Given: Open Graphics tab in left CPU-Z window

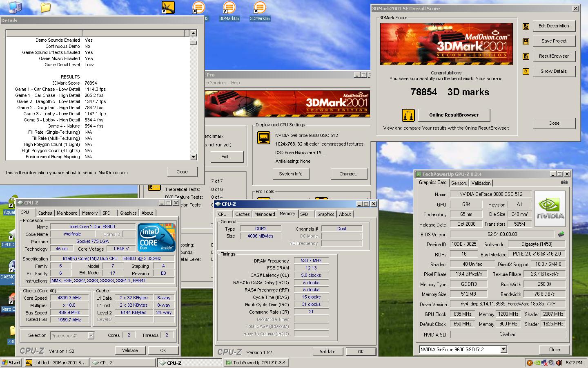Looking at the screenshot, I should [128, 213].
